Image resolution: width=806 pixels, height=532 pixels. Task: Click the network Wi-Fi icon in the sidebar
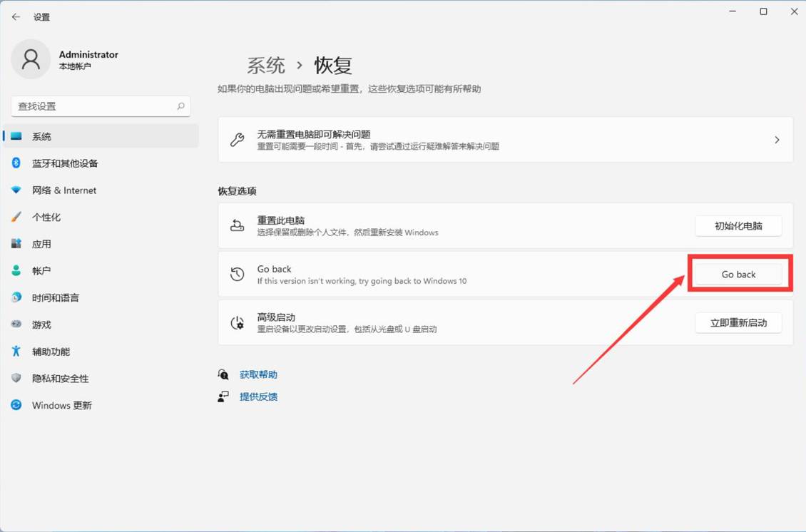point(16,190)
